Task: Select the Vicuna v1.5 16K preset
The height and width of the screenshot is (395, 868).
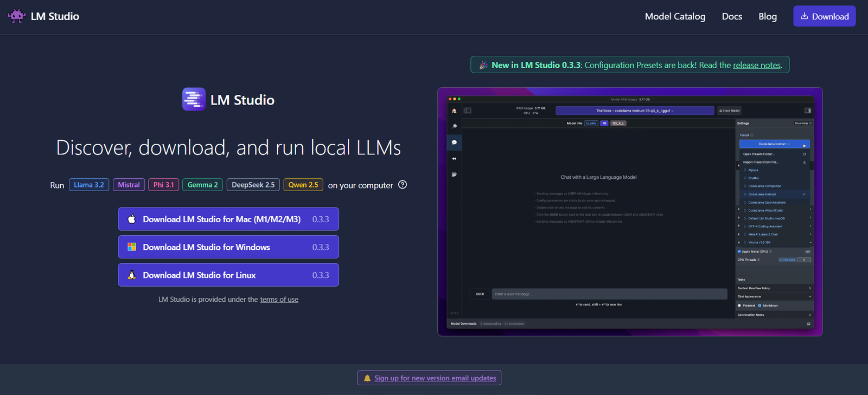Action: 774,242
